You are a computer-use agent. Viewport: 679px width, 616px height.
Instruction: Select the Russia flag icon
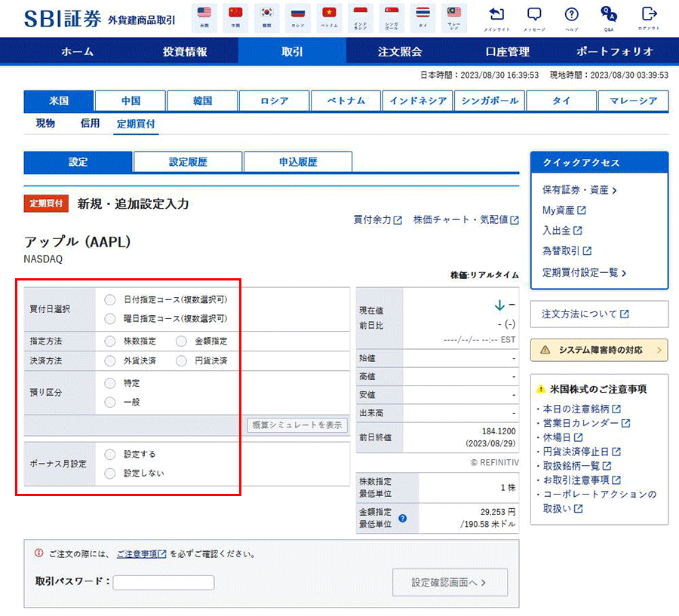[298, 17]
